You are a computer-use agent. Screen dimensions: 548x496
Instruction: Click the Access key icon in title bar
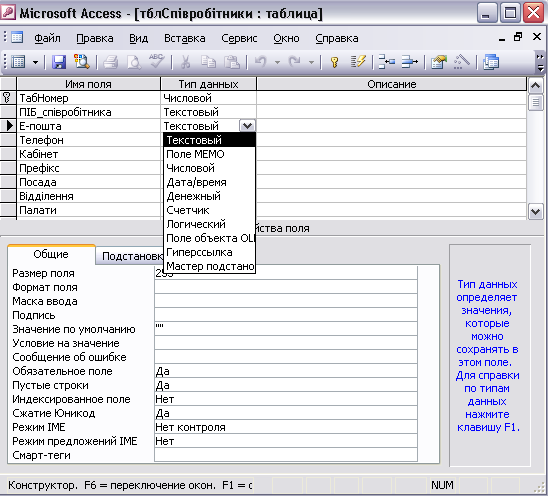tap(8, 13)
